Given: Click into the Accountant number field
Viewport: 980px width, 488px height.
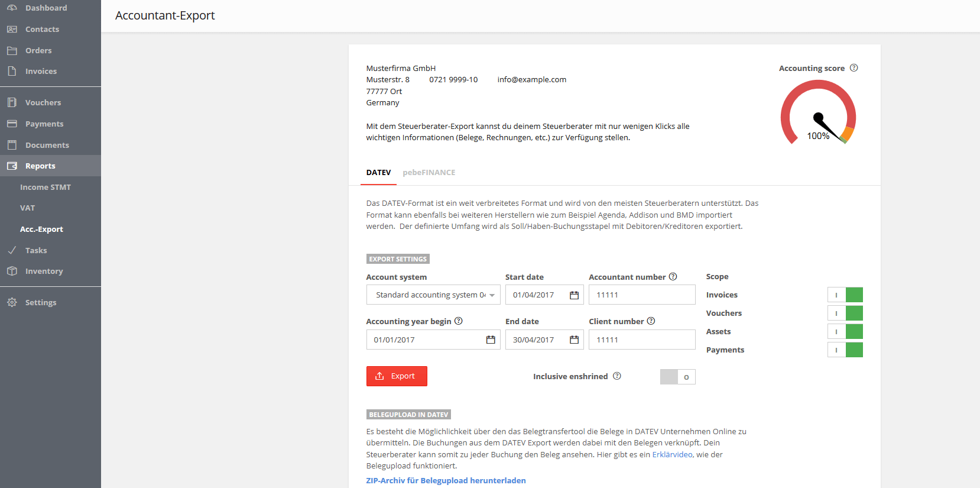Looking at the screenshot, I should (641, 295).
